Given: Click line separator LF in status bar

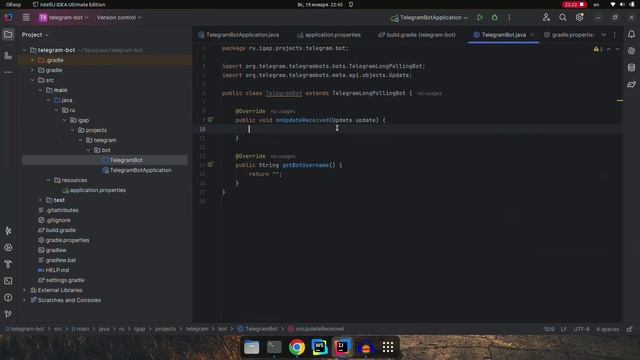Looking at the screenshot, I should coord(564,329).
